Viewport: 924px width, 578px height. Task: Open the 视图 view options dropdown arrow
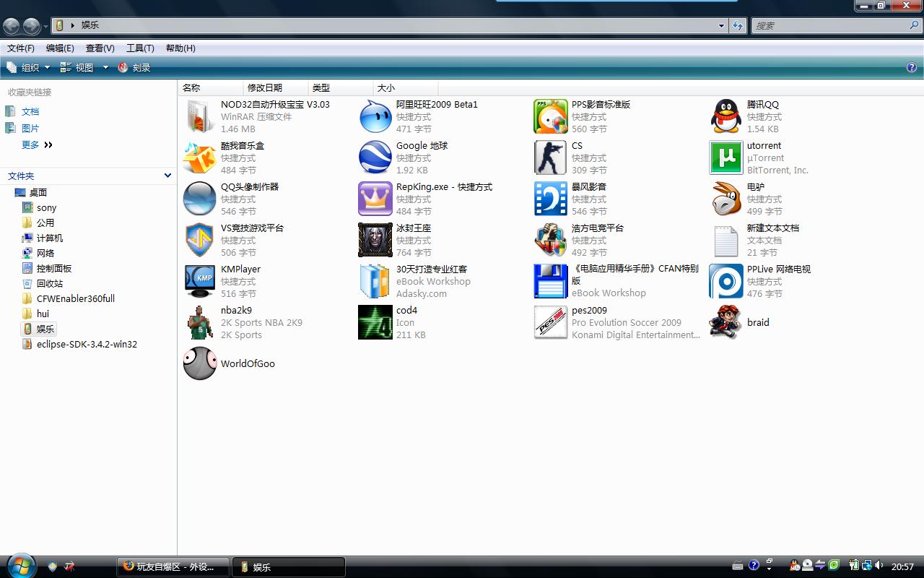105,67
